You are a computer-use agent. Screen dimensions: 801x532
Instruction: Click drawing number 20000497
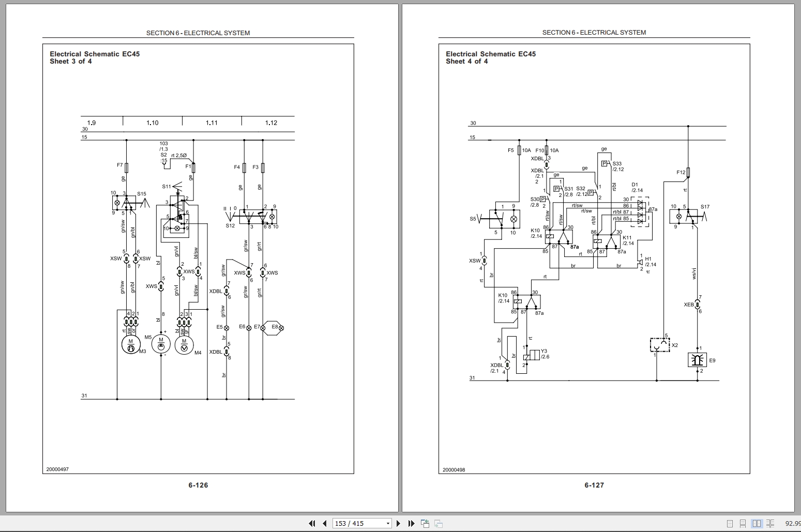tap(57, 469)
